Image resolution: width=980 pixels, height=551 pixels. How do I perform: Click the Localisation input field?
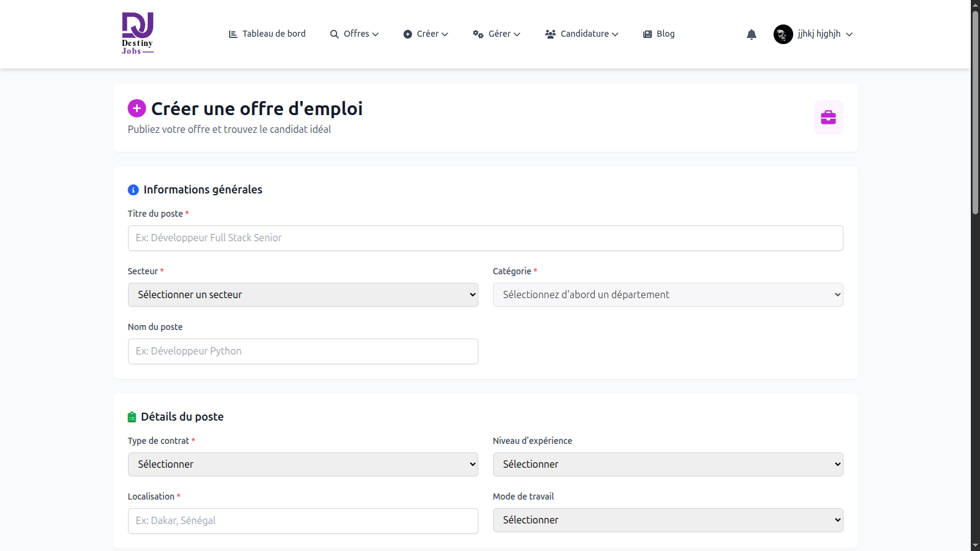click(303, 520)
